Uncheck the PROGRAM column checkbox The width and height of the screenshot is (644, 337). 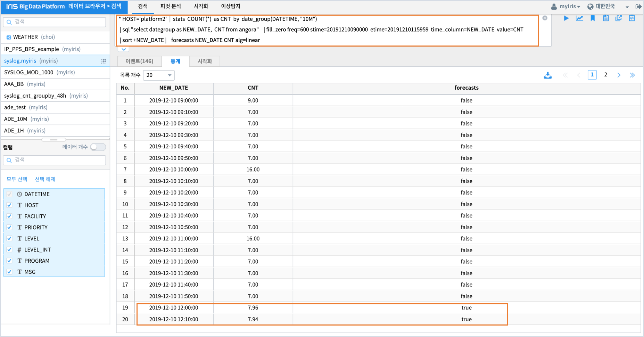point(9,261)
